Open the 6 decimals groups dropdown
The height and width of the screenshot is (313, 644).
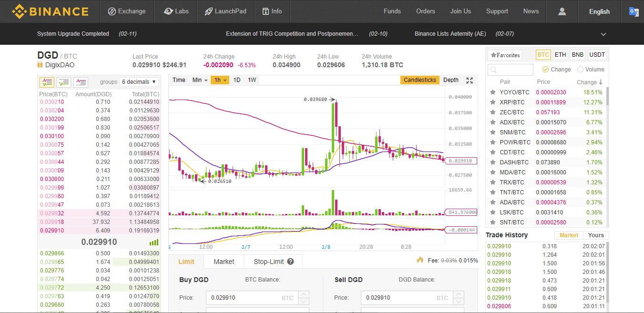coord(139,82)
